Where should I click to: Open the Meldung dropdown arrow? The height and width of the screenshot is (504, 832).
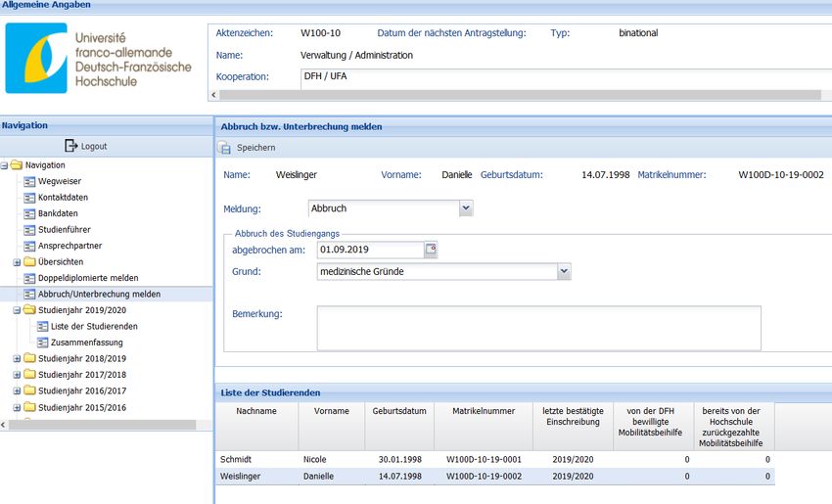tap(466, 208)
